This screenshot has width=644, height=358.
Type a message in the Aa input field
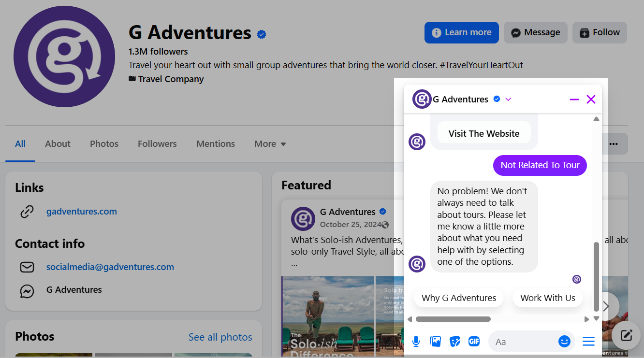522,342
